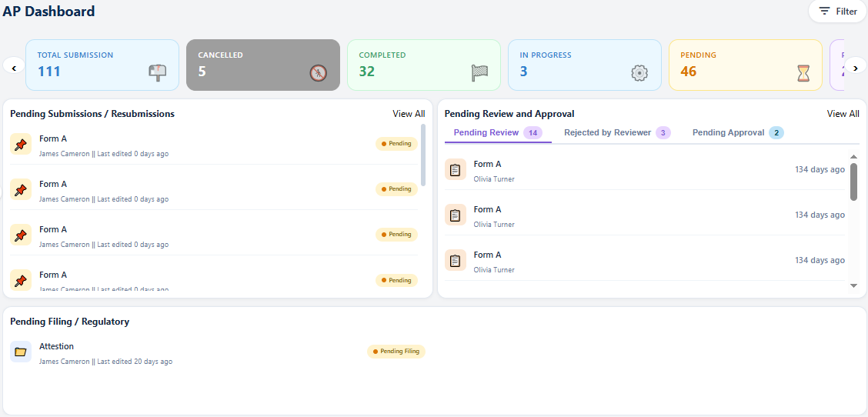Click the checkered flag icon on Completed card

479,72
